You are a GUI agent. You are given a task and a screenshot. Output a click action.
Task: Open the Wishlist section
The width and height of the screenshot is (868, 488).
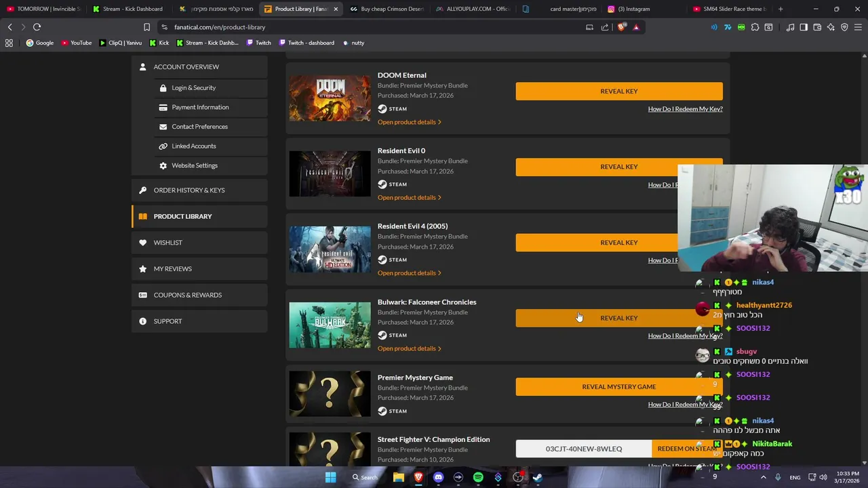click(x=199, y=243)
